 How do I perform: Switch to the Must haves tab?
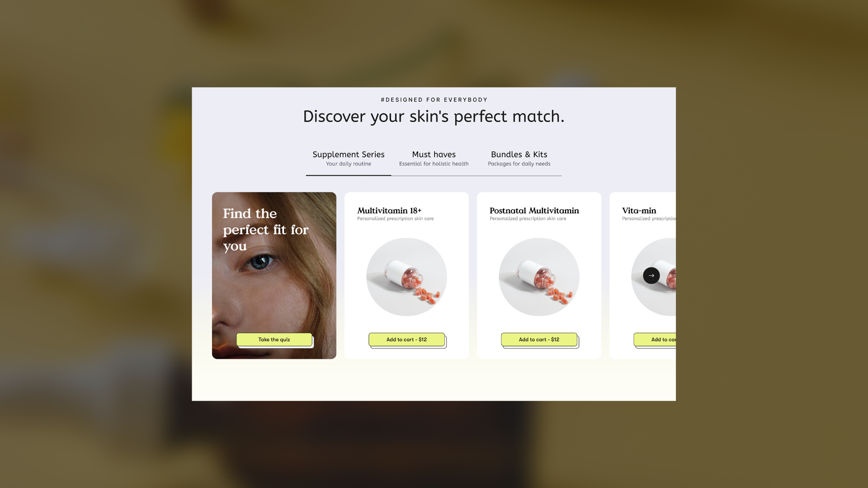point(434,159)
